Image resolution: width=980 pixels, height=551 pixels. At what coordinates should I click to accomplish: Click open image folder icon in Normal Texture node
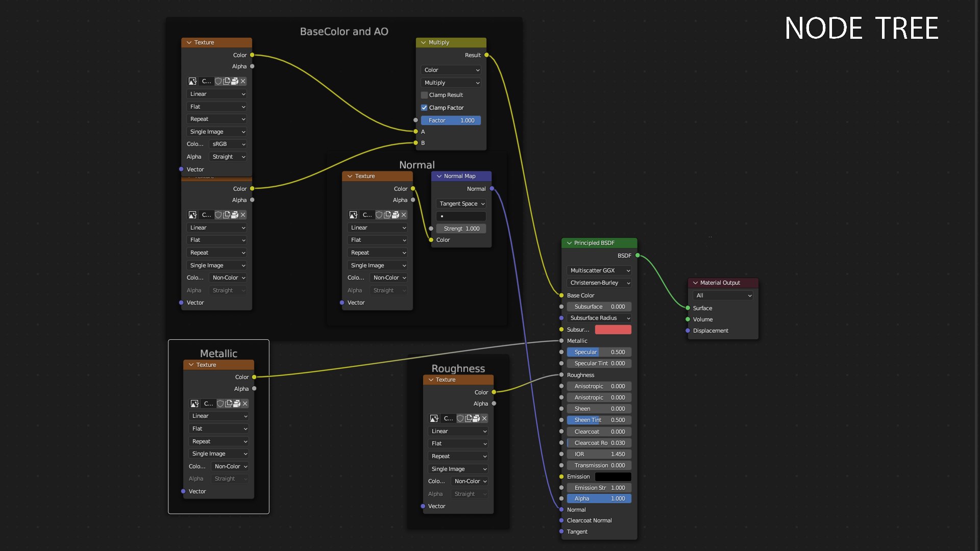tap(396, 215)
